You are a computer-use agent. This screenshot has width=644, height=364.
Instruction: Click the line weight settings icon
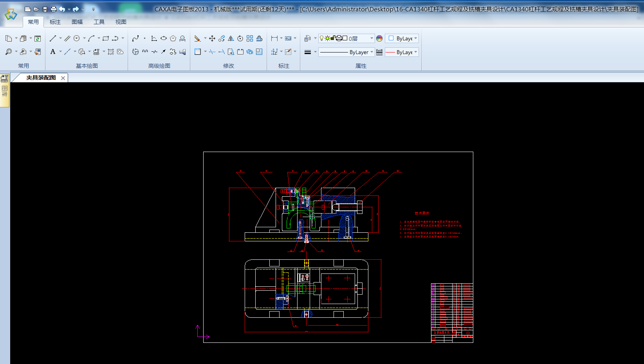308,52
